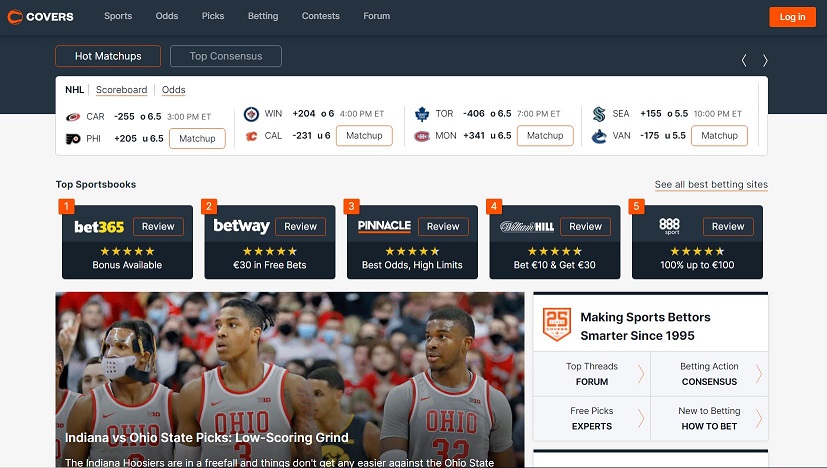Click the Betting Action CONSENSUS tile
827x468 pixels.
tap(709, 374)
